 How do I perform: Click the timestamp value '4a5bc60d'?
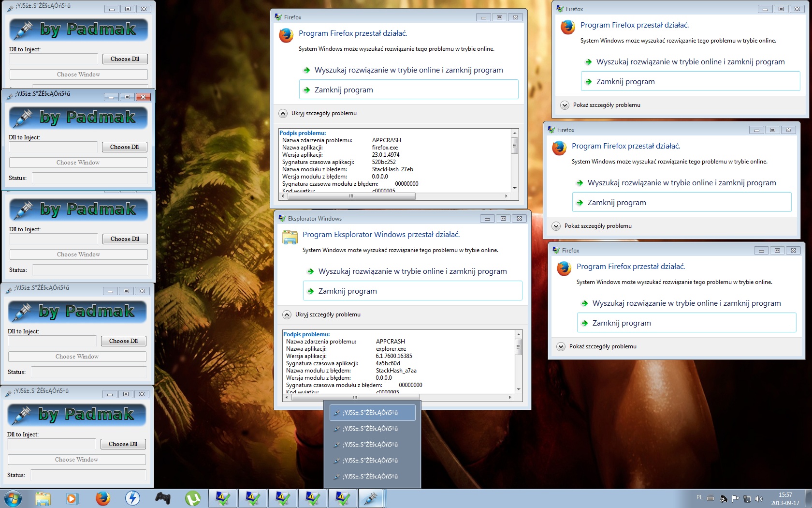pyautogui.click(x=388, y=363)
